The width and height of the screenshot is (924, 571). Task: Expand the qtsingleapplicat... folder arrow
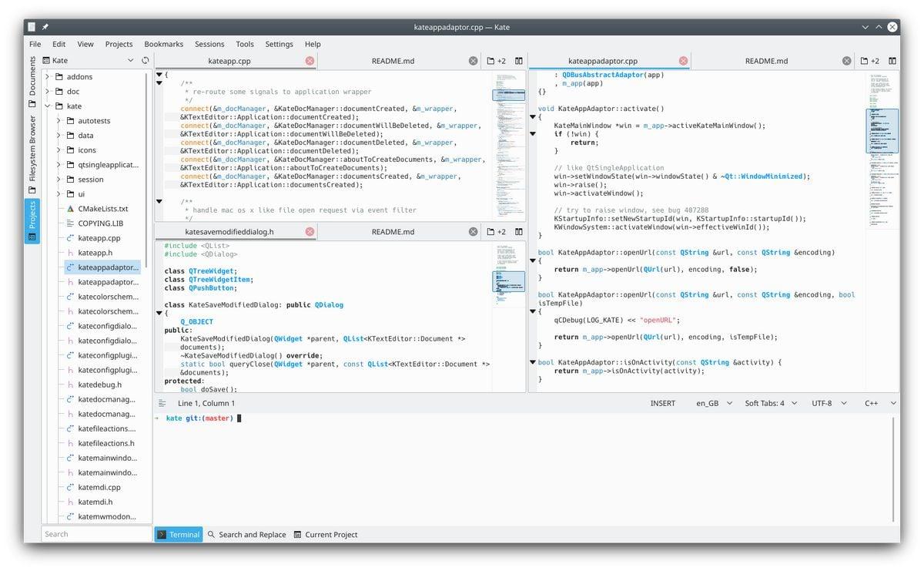click(x=59, y=165)
